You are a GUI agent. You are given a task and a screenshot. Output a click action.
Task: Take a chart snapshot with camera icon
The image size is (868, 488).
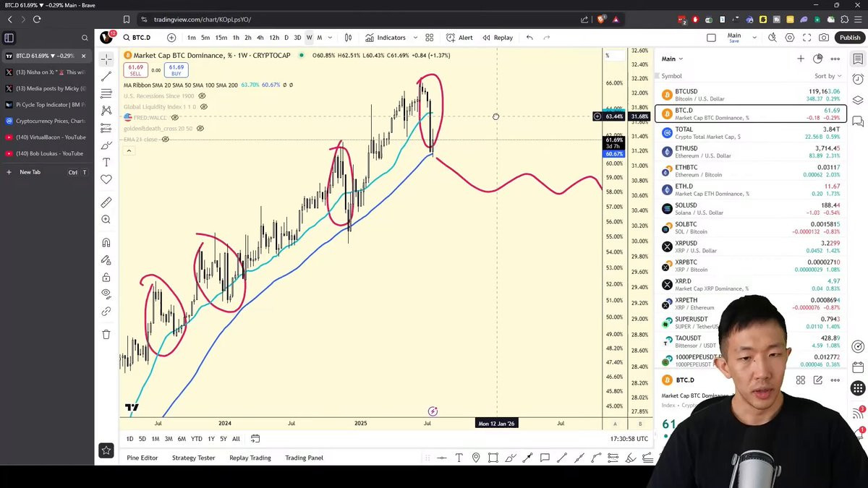click(825, 38)
